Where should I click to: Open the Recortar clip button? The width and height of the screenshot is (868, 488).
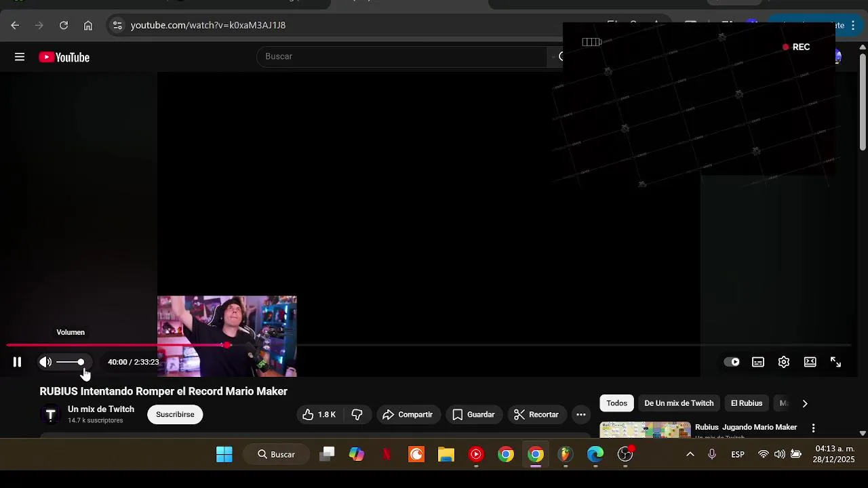(536, 414)
